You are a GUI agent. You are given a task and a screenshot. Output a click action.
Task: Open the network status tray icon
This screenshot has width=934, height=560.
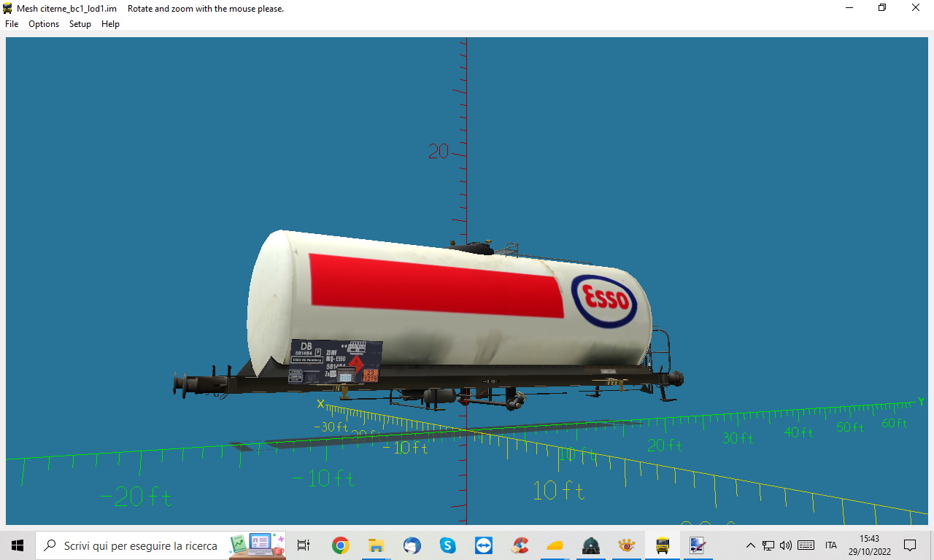(768, 545)
